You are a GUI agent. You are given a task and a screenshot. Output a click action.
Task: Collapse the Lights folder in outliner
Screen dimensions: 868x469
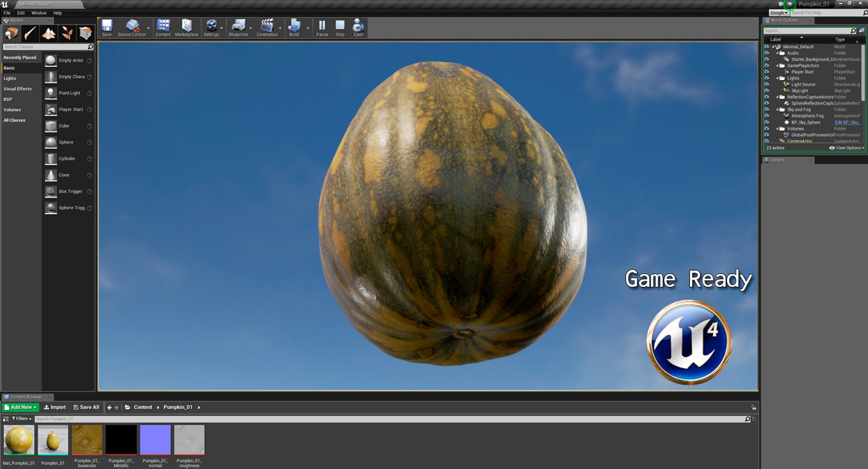[x=778, y=78]
